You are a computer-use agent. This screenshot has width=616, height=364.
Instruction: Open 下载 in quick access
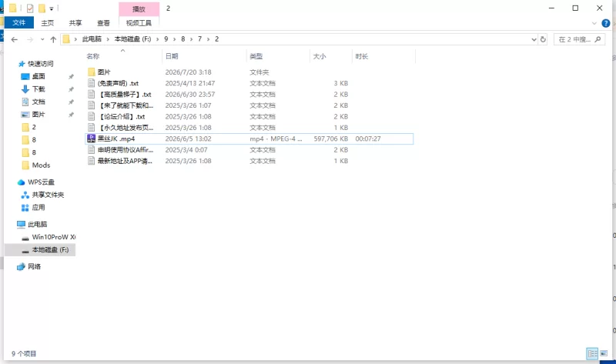[38, 88]
